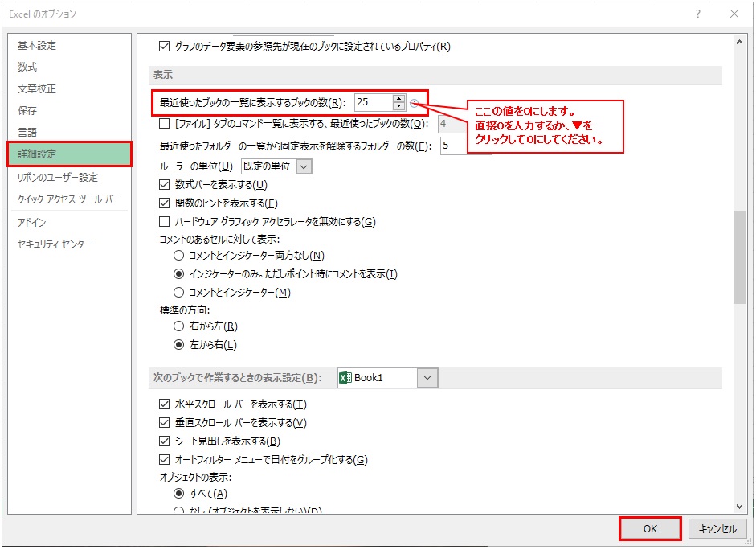Select the 基本設定 sidebar entry
Image resolution: width=756 pixels, height=550 pixels.
[x=39, y=47]
